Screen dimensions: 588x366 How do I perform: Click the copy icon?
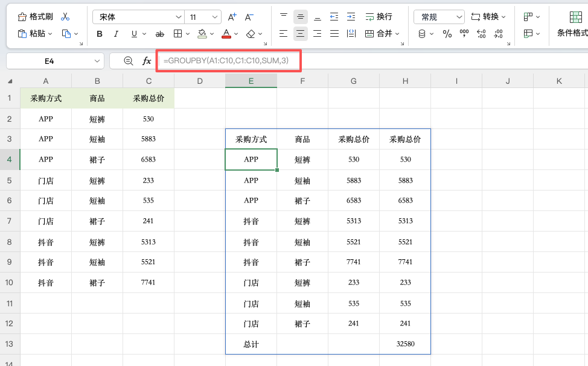tap(66, 34)
